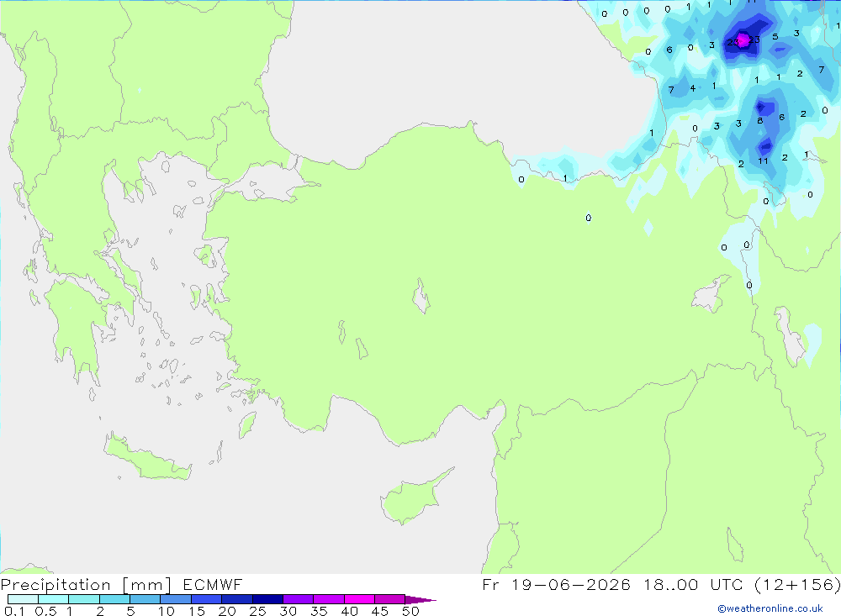841x616 pixels.
Task: Click the 10–15 mm legend color swatch
Action: click(x=176, y=599)
